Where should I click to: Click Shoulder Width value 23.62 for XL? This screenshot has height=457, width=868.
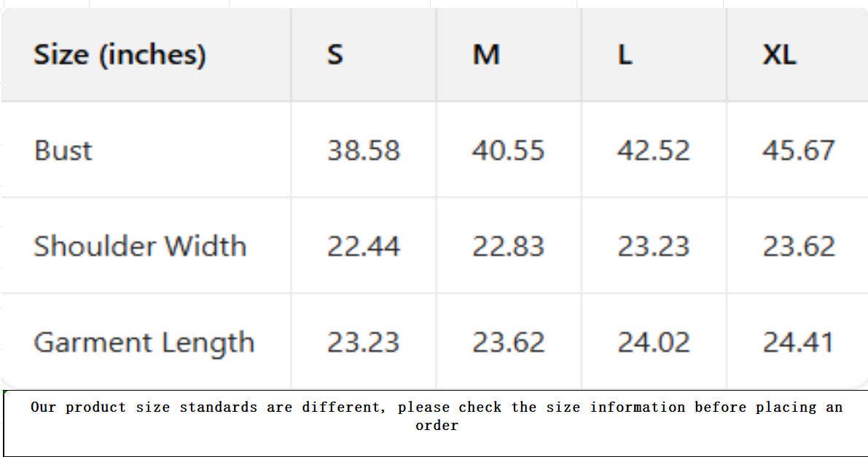click(x=798, y=246)
